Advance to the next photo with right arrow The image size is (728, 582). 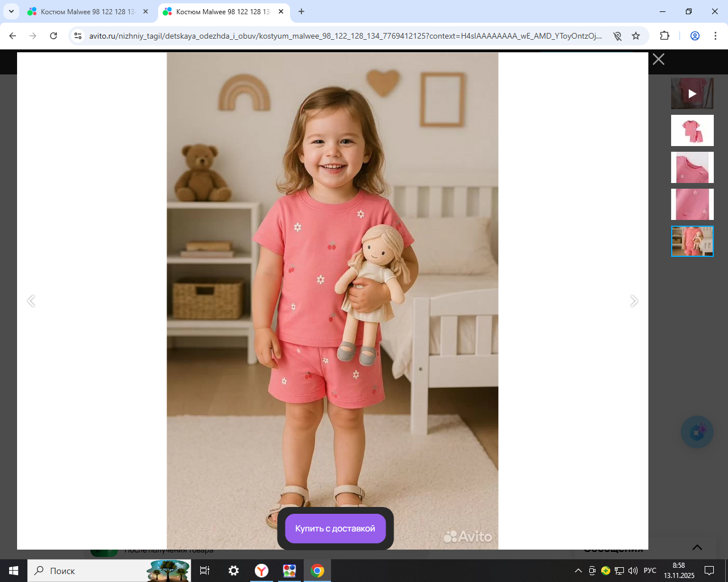(x=634, y=301)
